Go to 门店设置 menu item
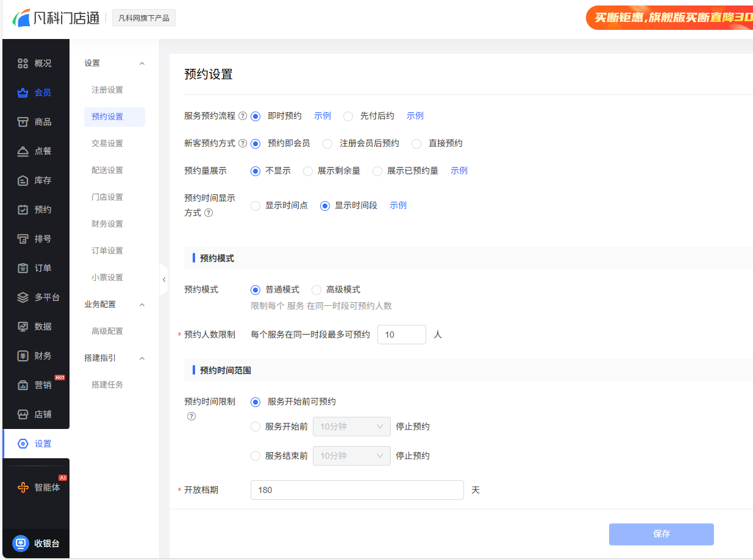Screen dimensions: 753x560 click(x=107, y=197)
